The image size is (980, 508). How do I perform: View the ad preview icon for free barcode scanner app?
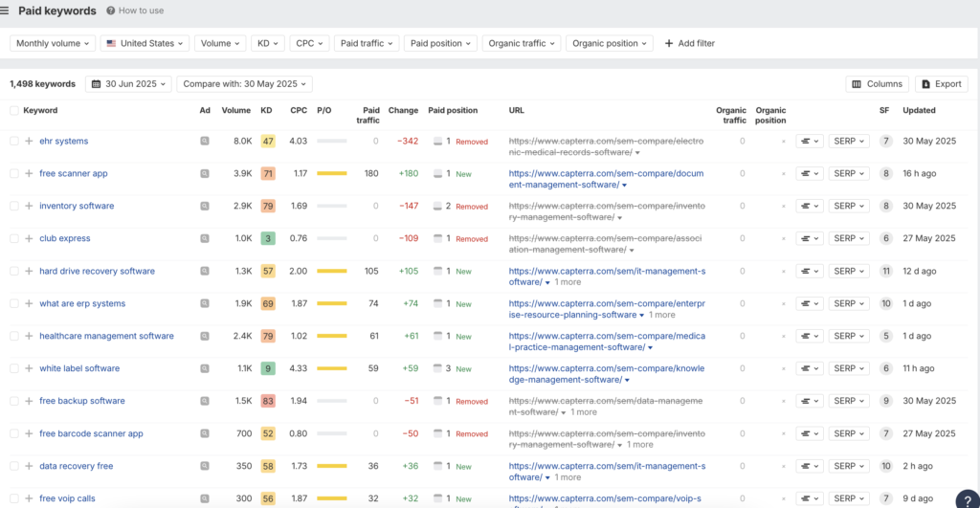tap(205, 433)
